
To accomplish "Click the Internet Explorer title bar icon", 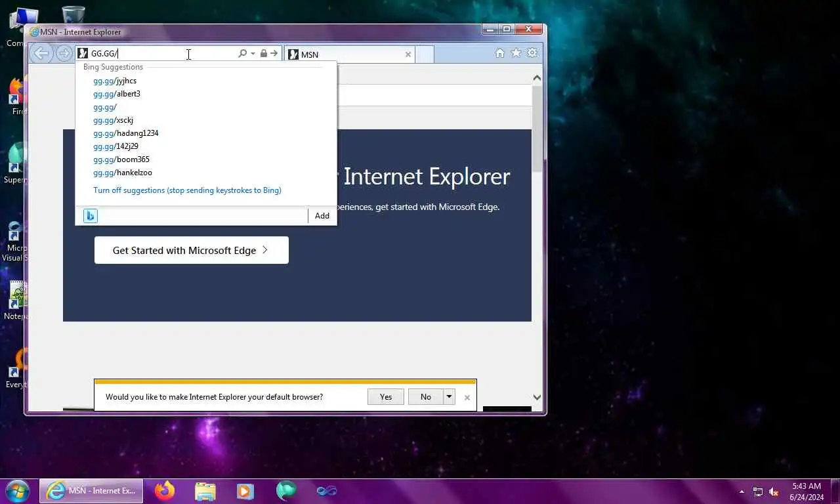I will 34,31.
